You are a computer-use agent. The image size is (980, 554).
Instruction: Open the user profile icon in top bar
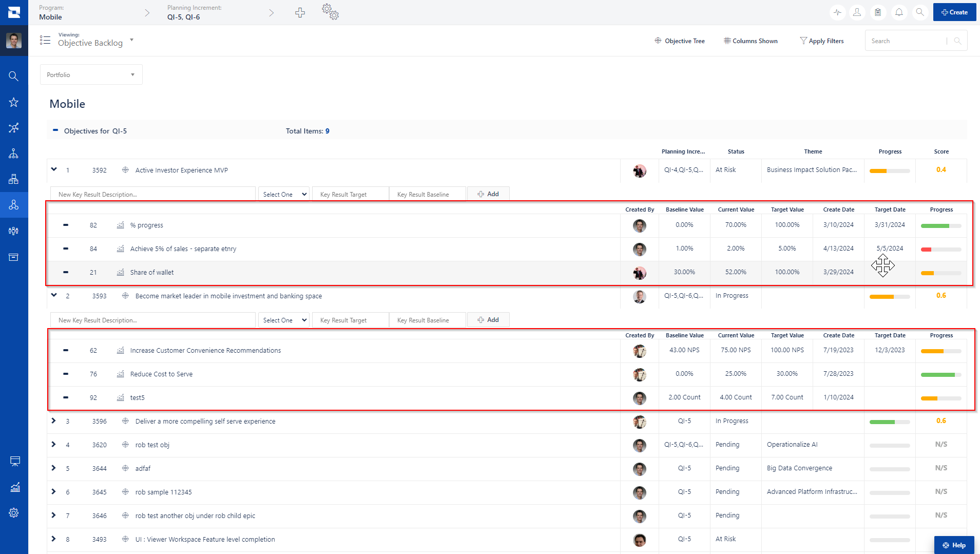click(857, 12)
